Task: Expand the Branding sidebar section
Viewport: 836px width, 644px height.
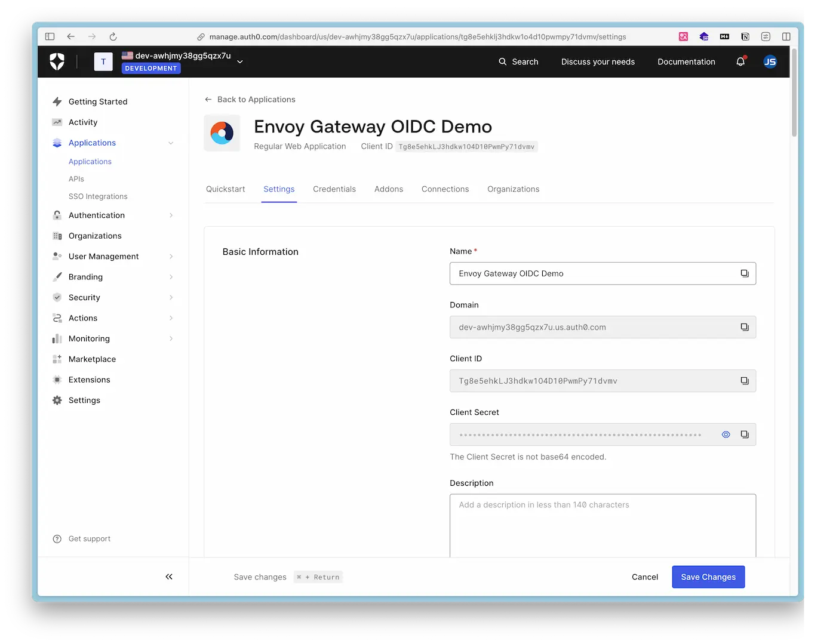Action: [x=171, y=277]
